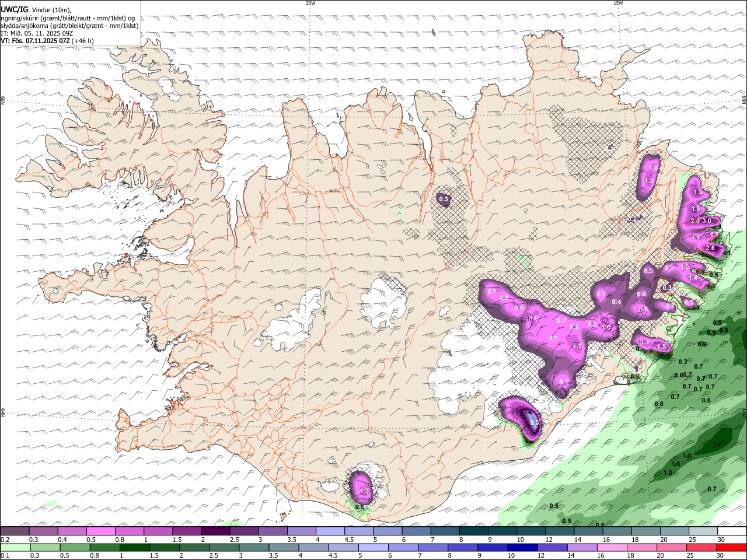The image size is (747, 560).
Task: Click the 1.2 value in northeast snow patch
Action: click(x=649, y=181)
